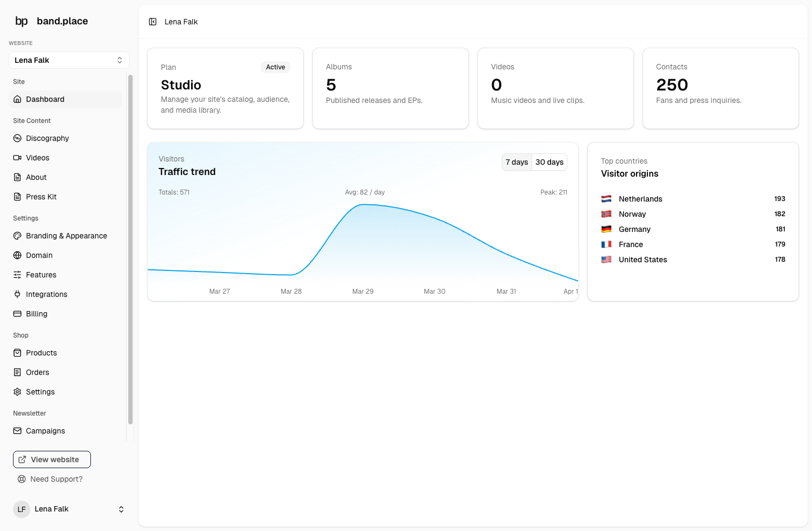Open the Press Kit page
The image size is (812, 531).
point(41,197)
